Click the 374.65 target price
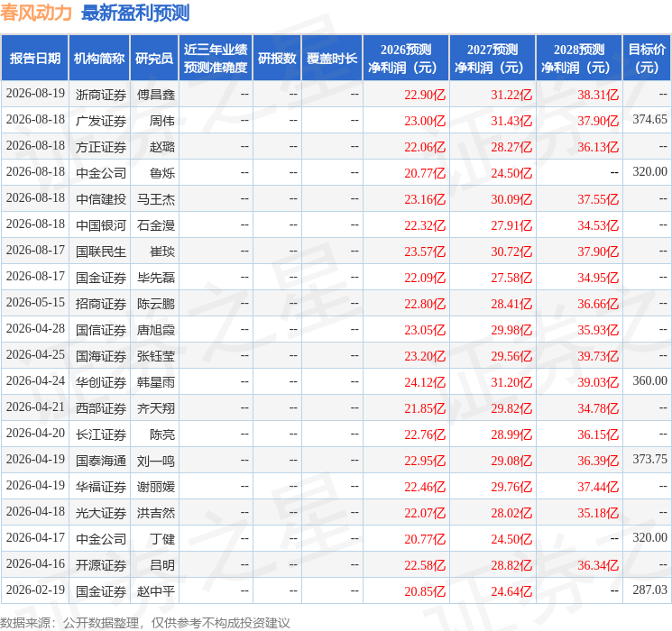The image size is (672, 631). point(649,119)
